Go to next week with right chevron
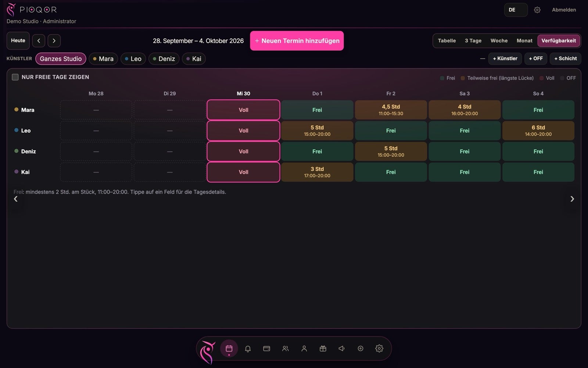The width and height of the screenshot is (588, 368). click(x=54, y=40)
